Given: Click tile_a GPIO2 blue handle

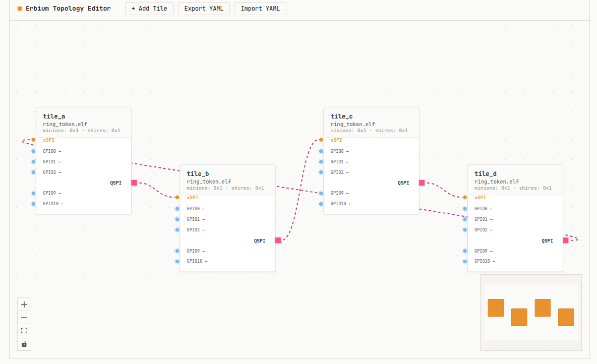Looking at the screenshot, I should (x=33, y=172).
